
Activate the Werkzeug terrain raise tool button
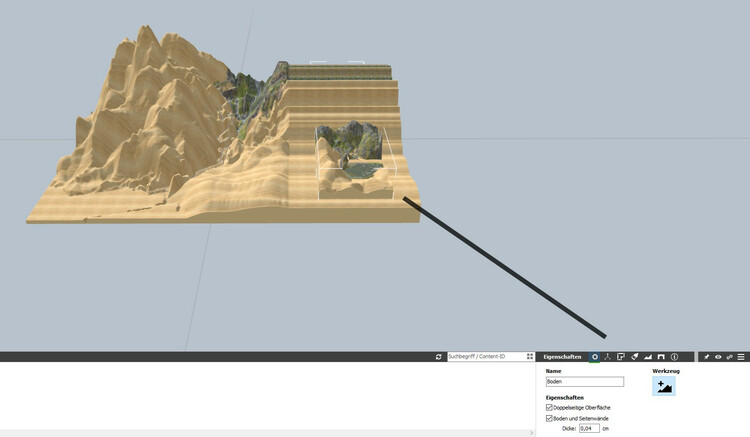pyautogui.click(x=663, y=386)
